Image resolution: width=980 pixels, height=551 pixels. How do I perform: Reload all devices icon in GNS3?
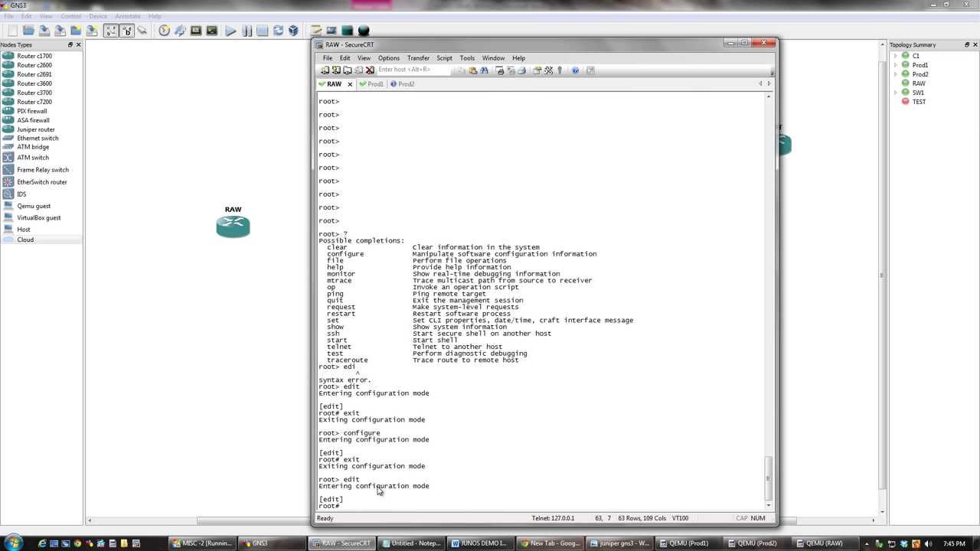pos(278,31)
